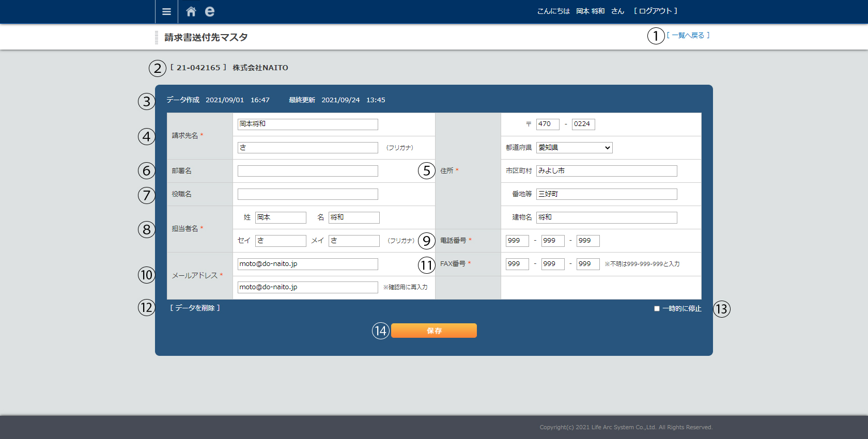This screenshot has height=439, width=868.
Task: Click the first FAX番号 number field
Action: click(517, 264)
